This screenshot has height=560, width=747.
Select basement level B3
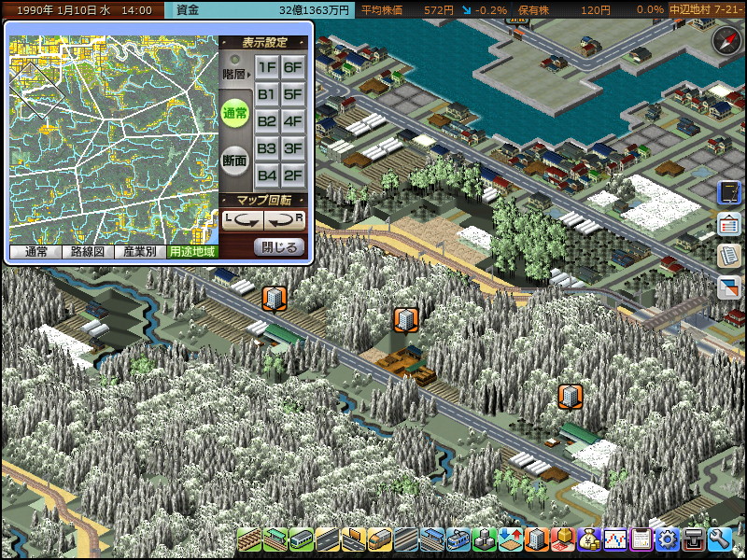pyautogui.click(x=267, y=148)
